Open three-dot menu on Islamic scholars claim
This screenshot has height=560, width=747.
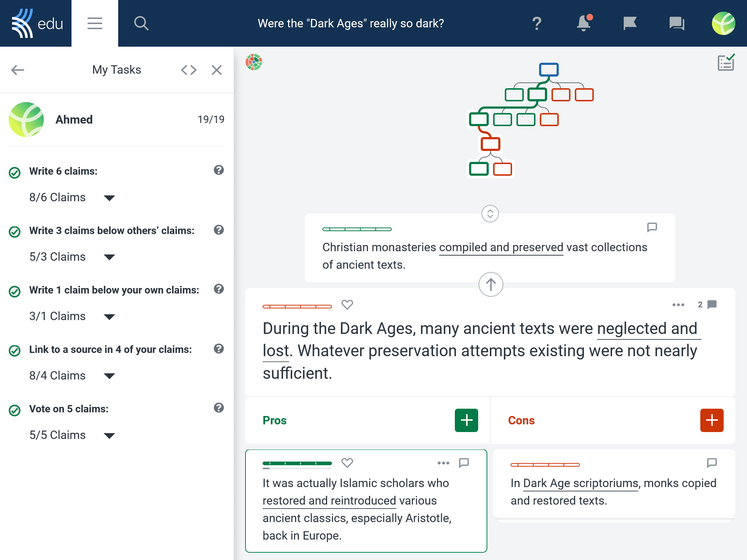[x=444, y=463]
